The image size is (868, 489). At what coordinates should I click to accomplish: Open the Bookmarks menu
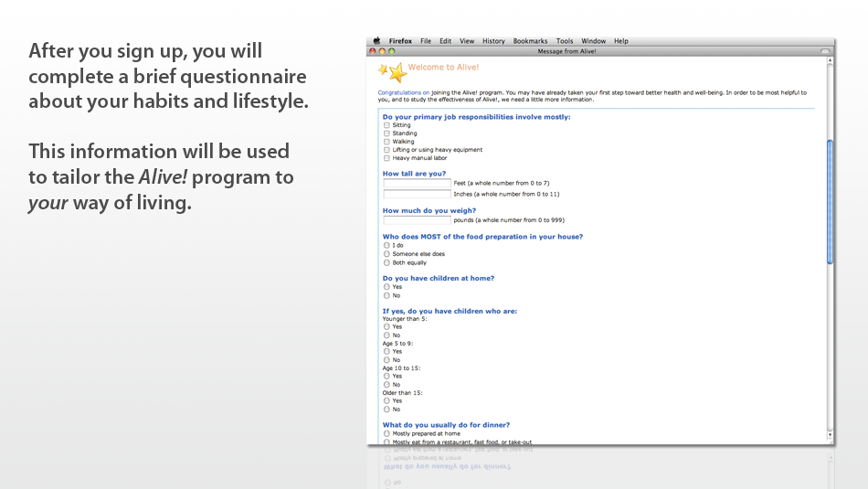click(530, 41)
